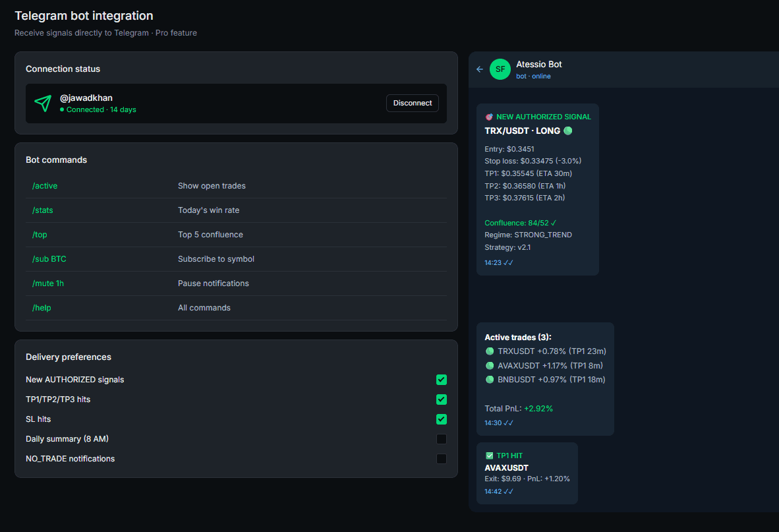This screenshot has width=779, height=532.
Task: Click the 'Active trades (3):' heading
Action: pyautogui.click(x=518, y=338)
